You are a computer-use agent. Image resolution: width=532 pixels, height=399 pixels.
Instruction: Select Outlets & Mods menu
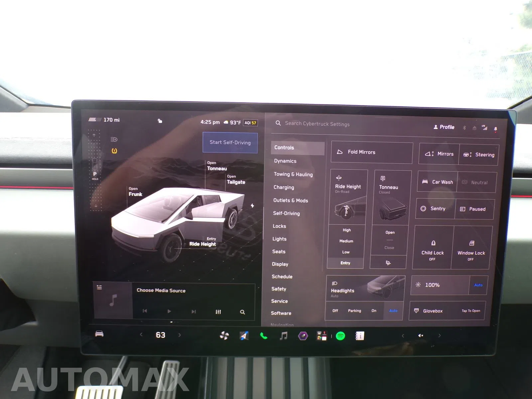pos(291,200)
